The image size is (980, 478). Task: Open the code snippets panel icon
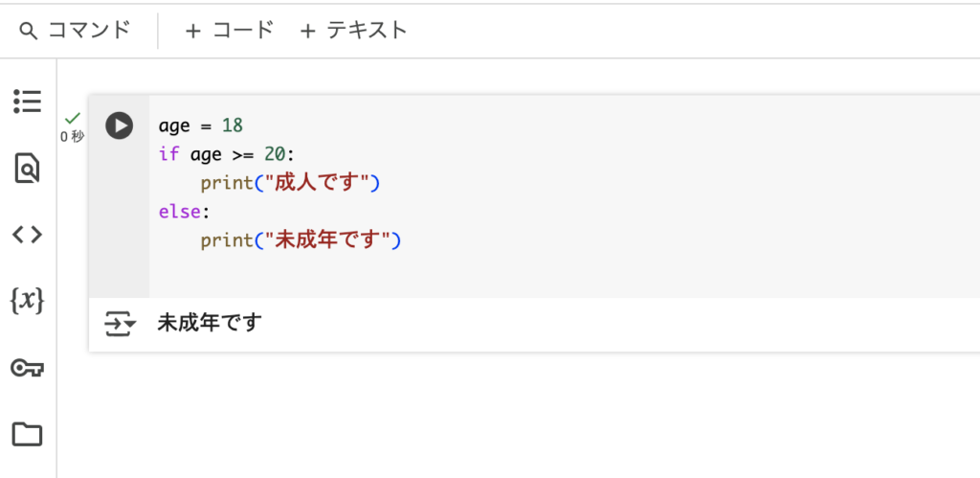tap(28, 235)
